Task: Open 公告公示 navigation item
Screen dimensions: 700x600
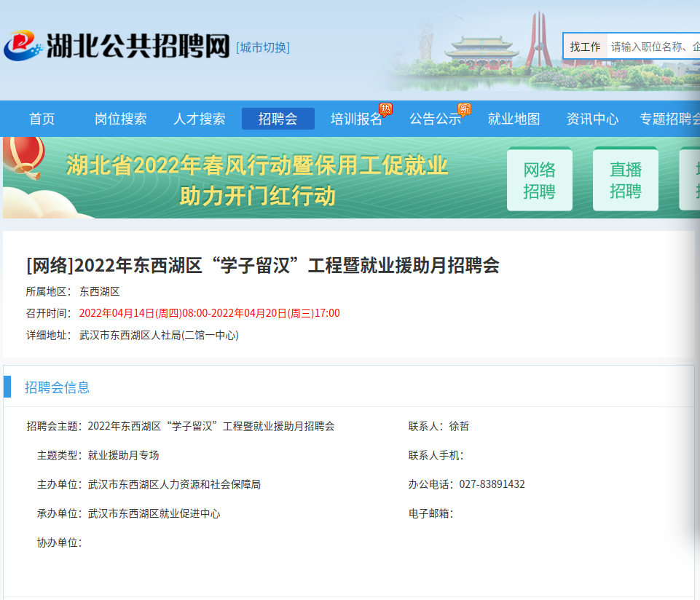Action: pyautogui.click(x=436, y=119)
